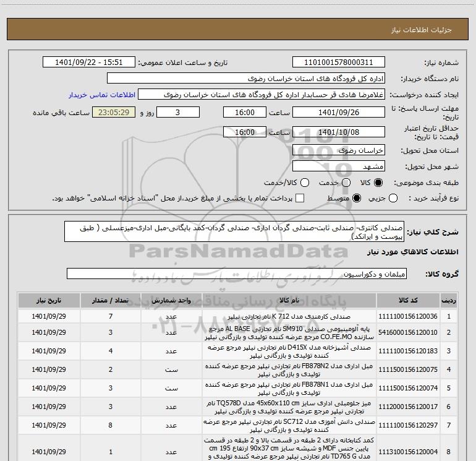Click the تاریخ نیاز column header
The image size is (476, 461).
pos(49,300)
